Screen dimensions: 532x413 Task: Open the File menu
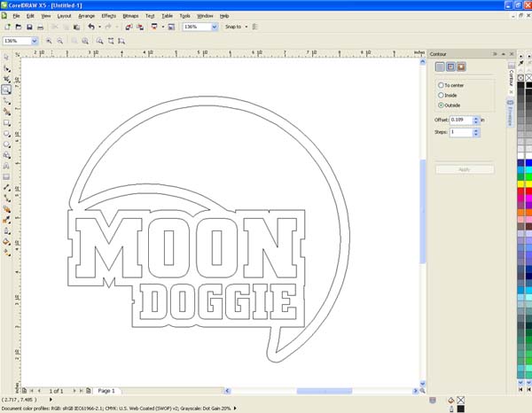point(16,16)
